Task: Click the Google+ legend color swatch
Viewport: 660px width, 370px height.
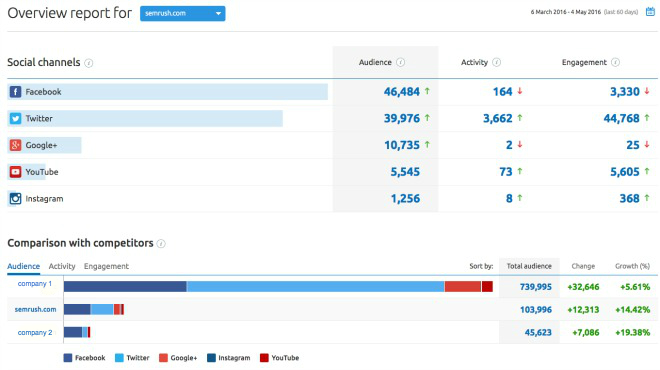Action: (x=163, y=358)
